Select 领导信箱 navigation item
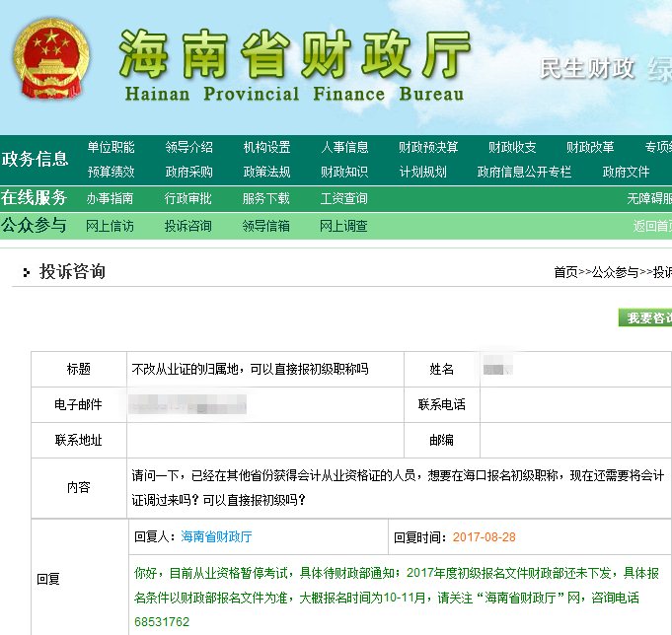 click(x=265, y=226)
